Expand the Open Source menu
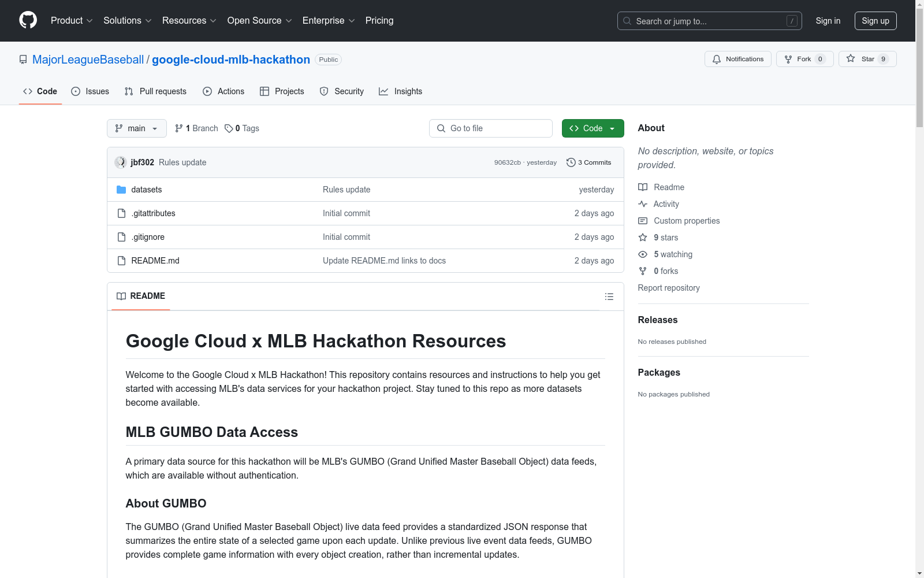 point(260,21)
